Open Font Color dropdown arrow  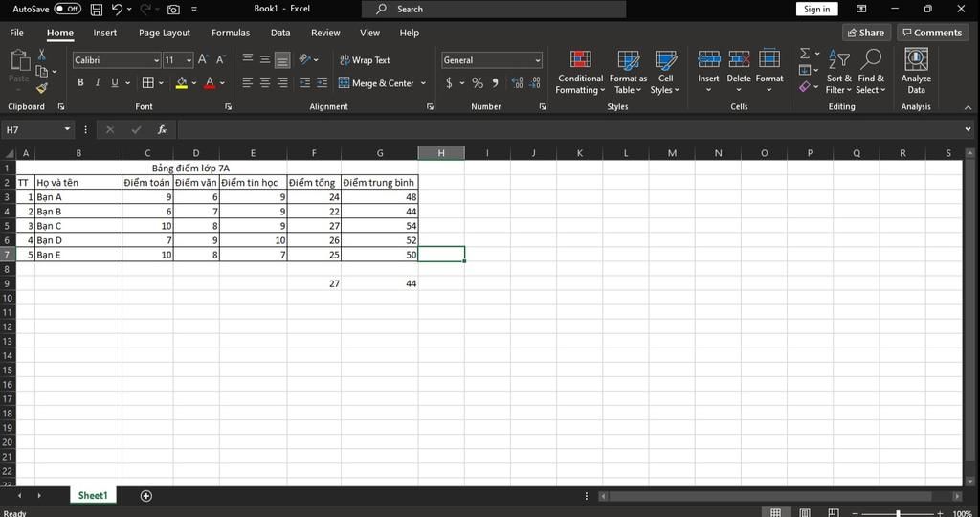(x=222, y=83)
